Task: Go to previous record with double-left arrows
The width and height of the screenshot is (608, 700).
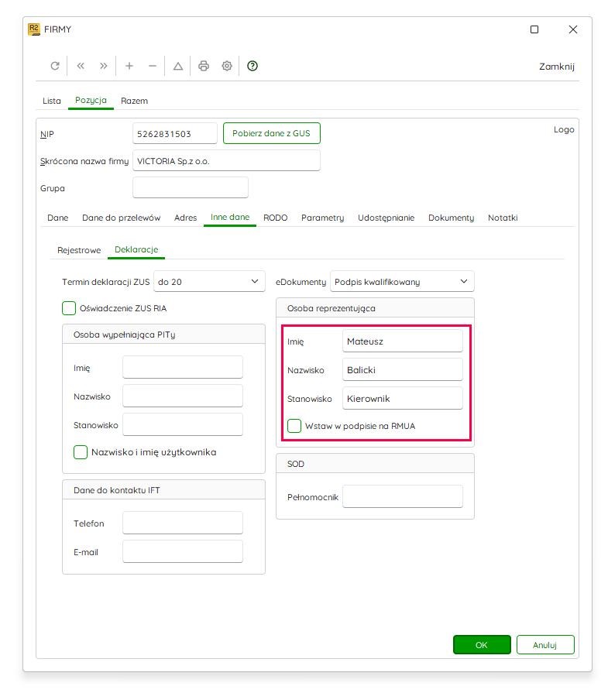Action: point(81,66)
